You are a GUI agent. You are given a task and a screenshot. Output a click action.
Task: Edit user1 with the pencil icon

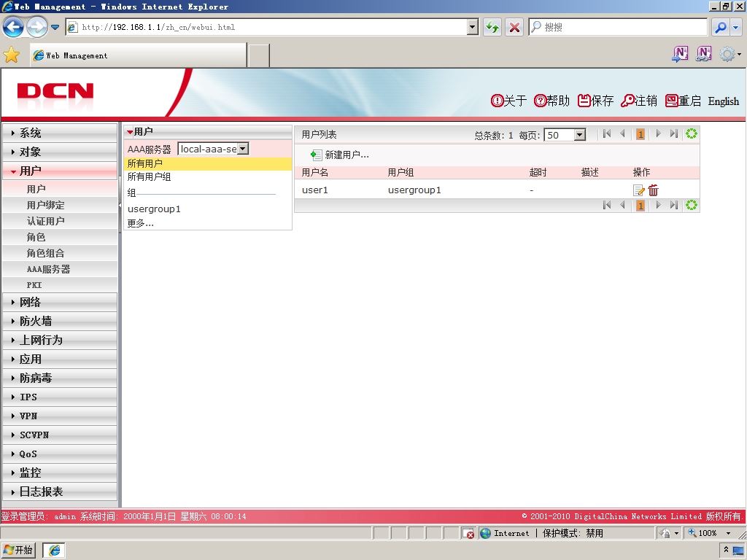click(638, 190)
